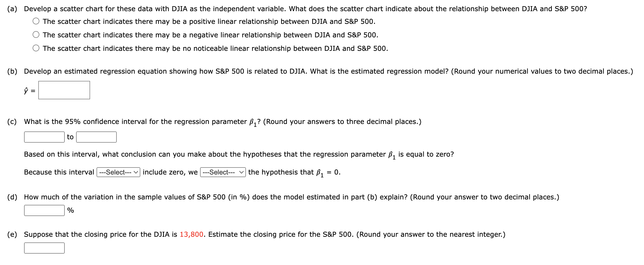Click the final blank answer field on screen
The image size is (644, 265).
point(44,248)
